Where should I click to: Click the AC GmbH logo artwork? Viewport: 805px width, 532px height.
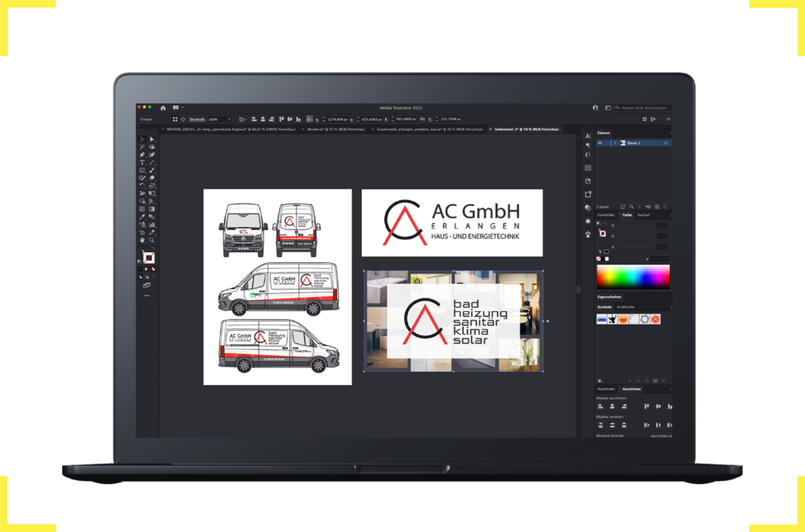click(452, 222)
